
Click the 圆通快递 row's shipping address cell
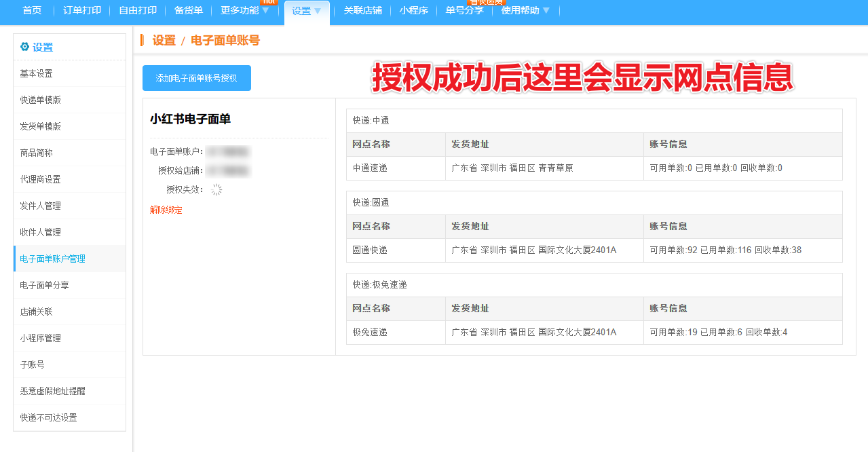point(544,250)
